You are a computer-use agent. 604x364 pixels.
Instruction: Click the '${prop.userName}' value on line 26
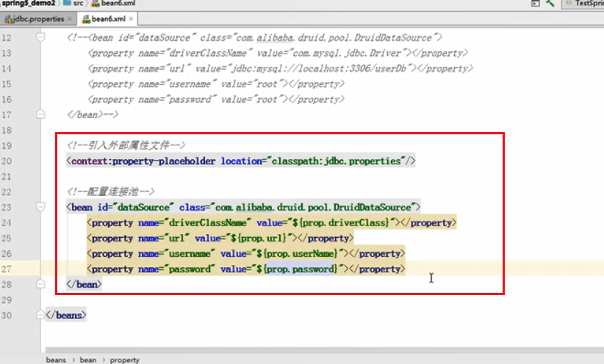pos(297,253)
